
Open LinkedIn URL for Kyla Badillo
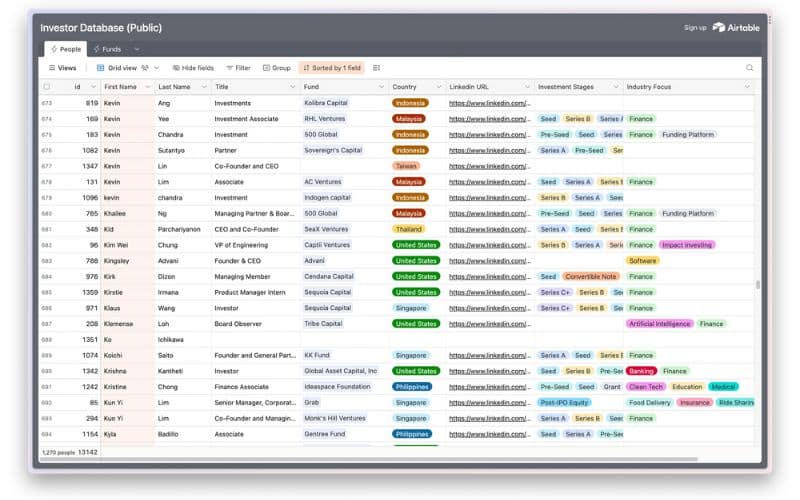coord(490,434)
